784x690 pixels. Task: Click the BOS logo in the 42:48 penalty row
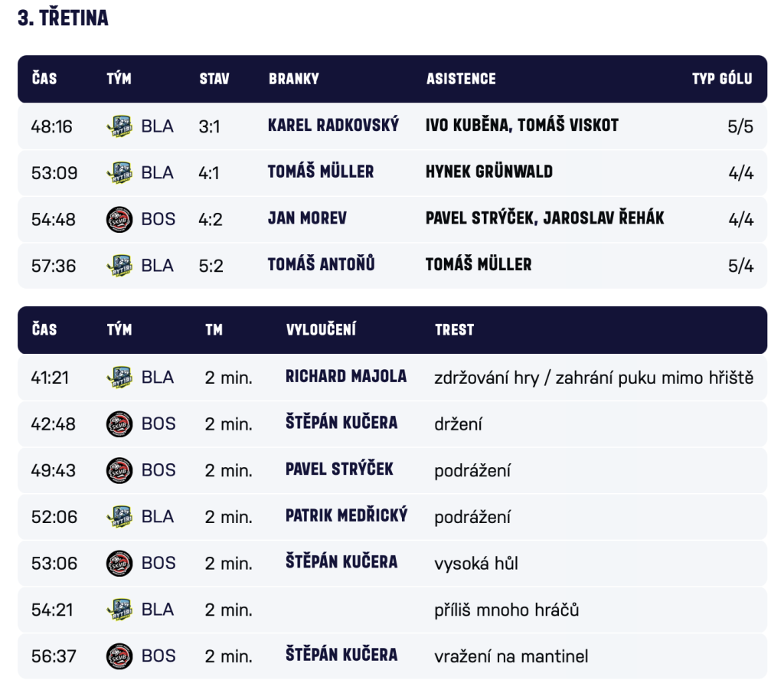coord(119,423)
